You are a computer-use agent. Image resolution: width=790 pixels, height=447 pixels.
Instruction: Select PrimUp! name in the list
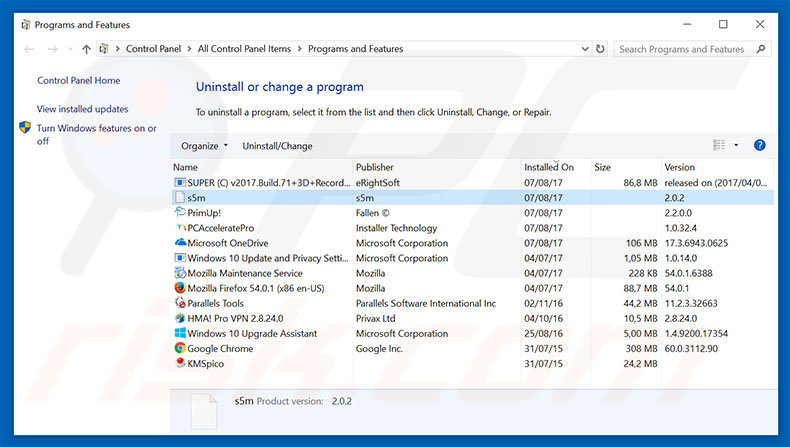[x=204, y=213]
